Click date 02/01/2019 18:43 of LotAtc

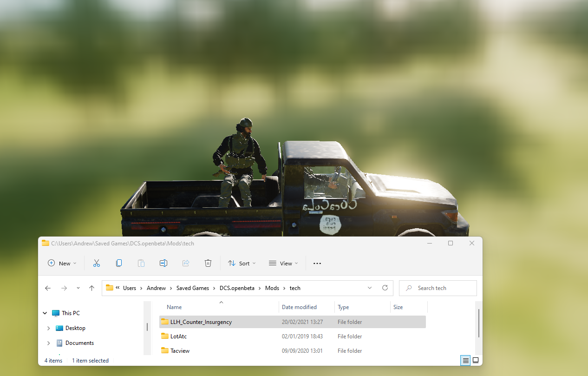[302, 336]
